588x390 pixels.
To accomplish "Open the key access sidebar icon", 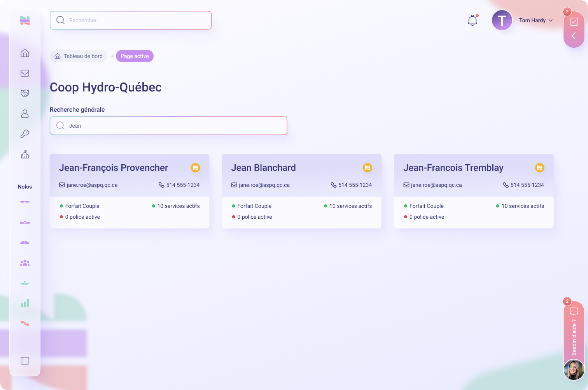I will point(25,134).
